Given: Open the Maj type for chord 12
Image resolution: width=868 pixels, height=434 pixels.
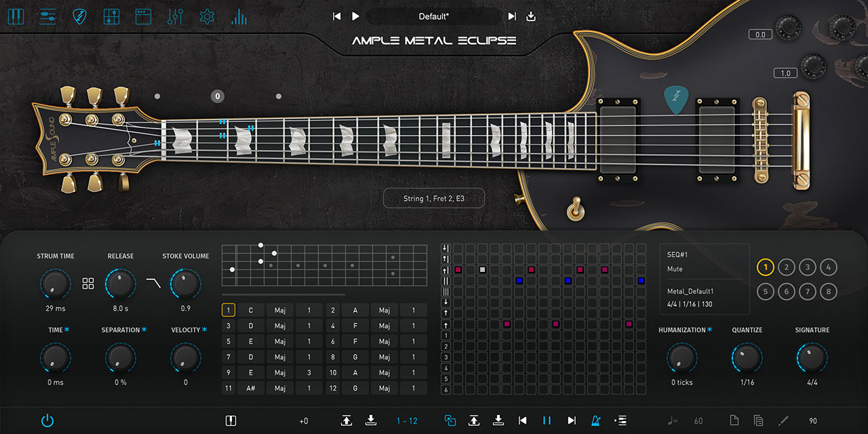Looking at the screenshot, I should (384, 389).
